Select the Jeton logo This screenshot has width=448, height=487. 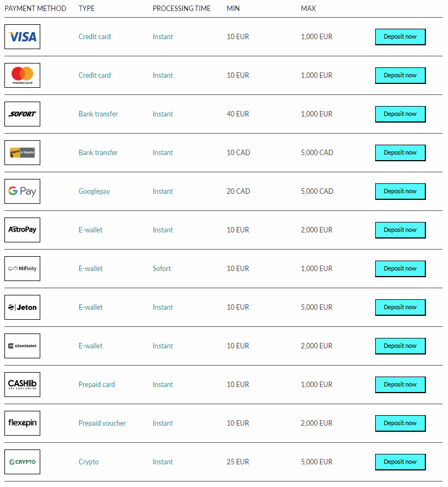click(x=22, y=308)
